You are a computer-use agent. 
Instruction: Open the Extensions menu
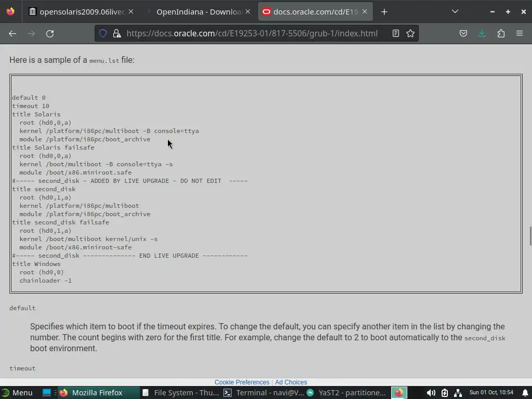501,33
